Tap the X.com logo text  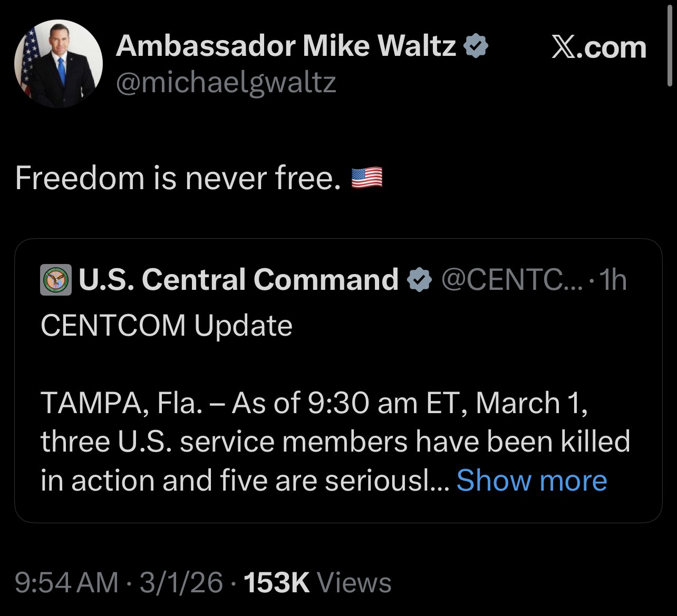599,48
